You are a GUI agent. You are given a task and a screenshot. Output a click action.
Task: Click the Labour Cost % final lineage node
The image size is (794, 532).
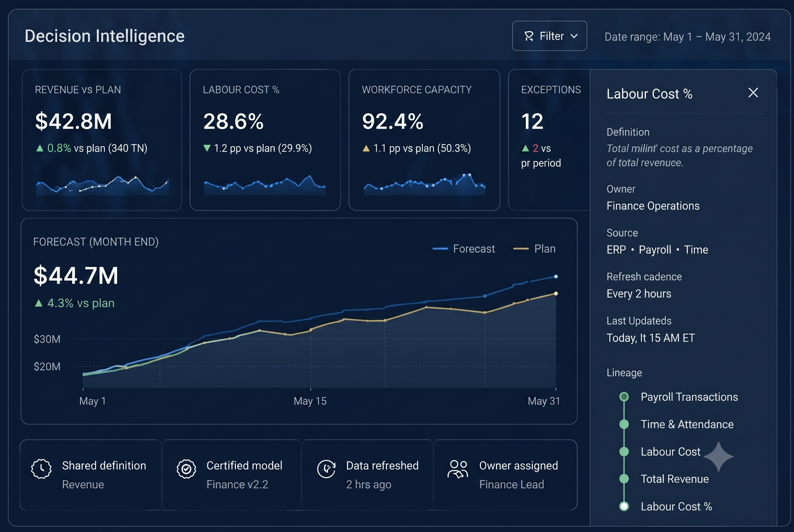624,506
